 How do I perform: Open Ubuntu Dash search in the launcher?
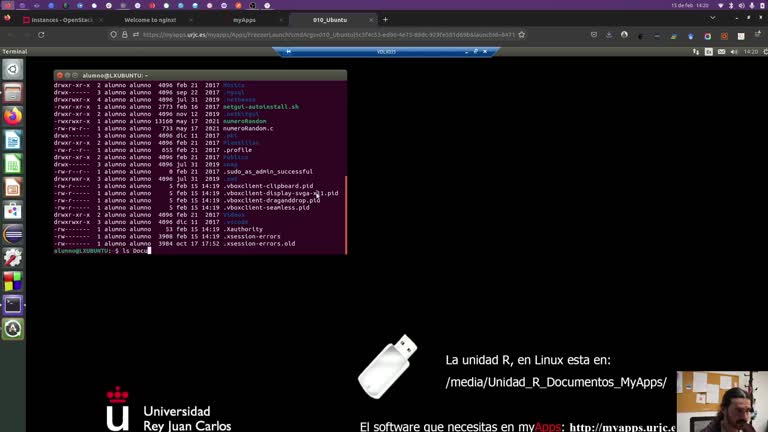(x=13, y=69)
